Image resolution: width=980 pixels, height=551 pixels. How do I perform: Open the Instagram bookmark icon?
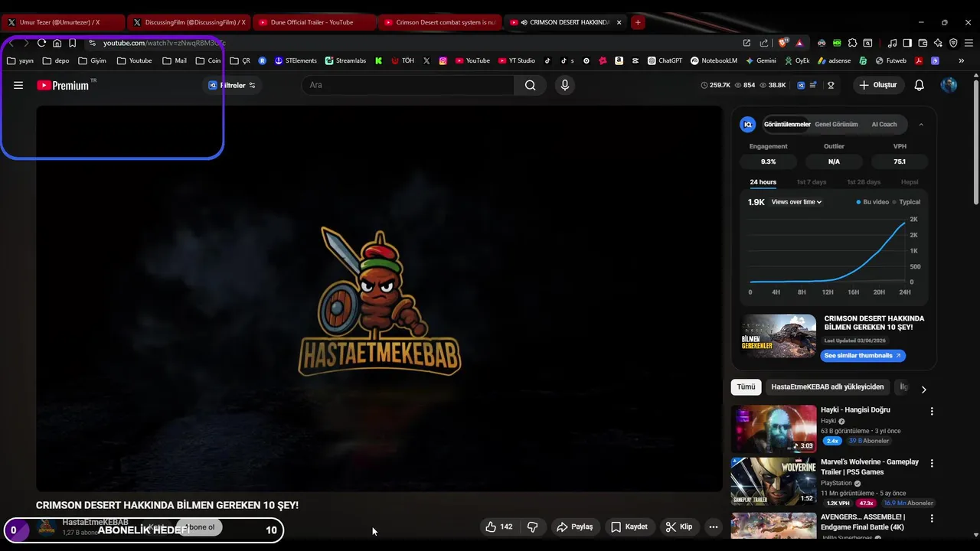(443, 60)
